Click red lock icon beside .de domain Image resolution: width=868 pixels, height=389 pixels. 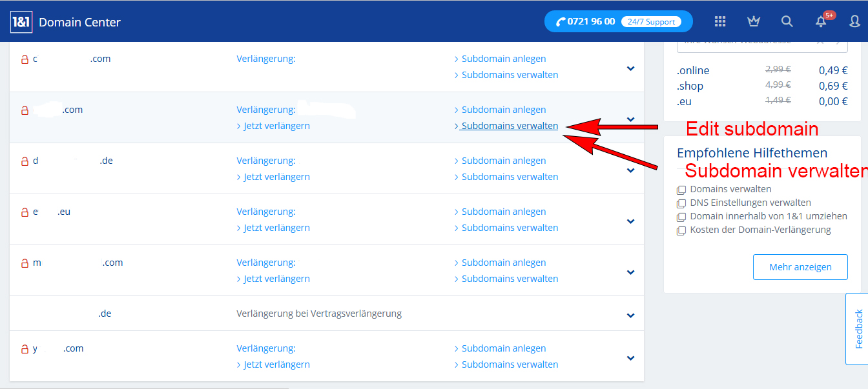point(25,161)
